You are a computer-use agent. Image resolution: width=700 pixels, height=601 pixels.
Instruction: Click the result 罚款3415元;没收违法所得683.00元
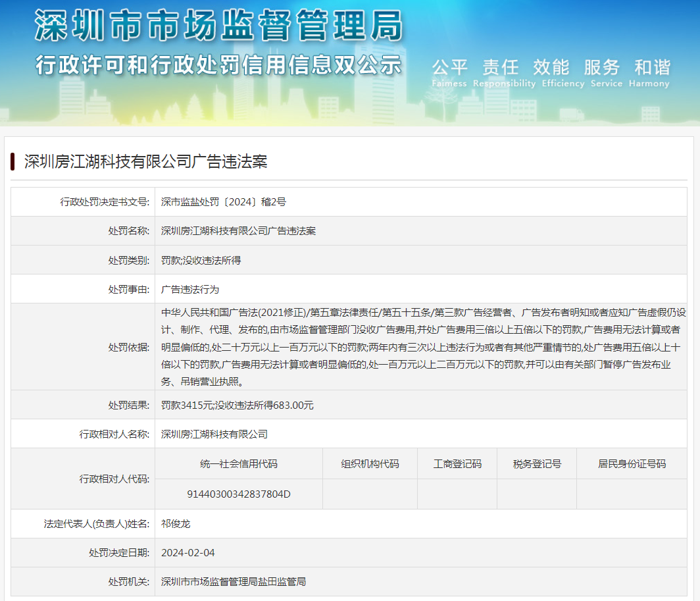click(x=237, y=405)
